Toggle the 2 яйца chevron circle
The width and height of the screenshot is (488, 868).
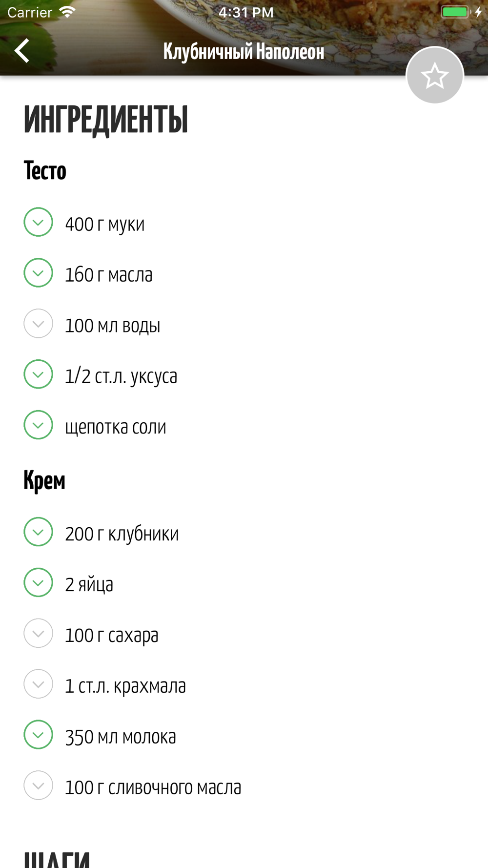38,583
